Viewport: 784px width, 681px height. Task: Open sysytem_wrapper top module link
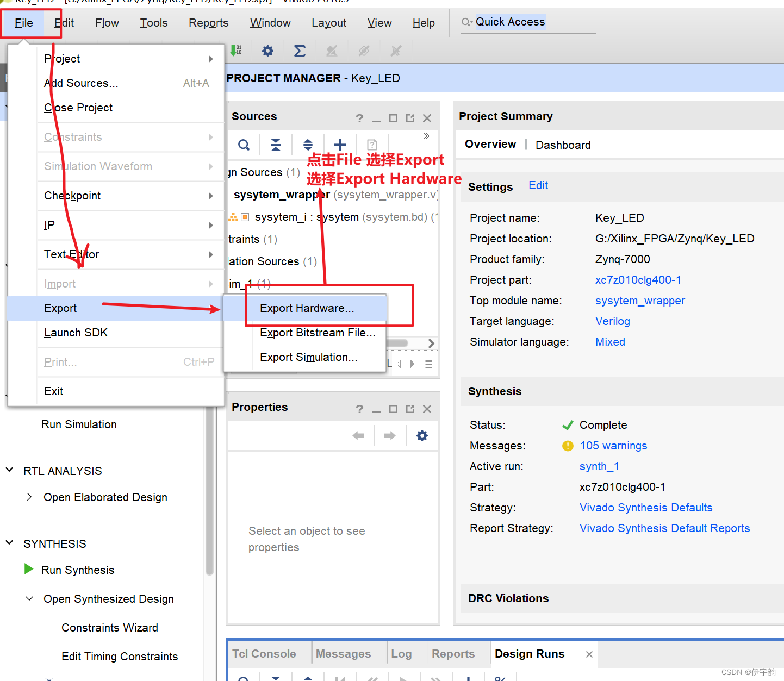point(640,301)
